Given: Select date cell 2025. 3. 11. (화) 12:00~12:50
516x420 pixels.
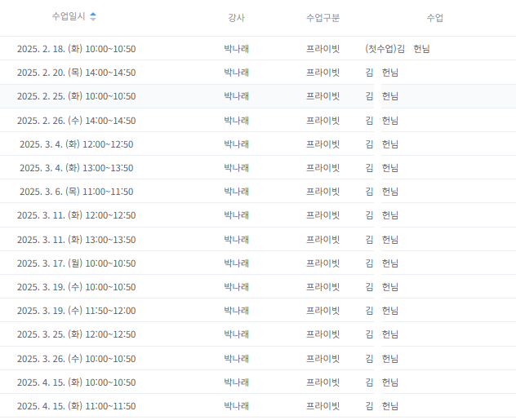Looking at the screenshot, I should click(77, 215).
